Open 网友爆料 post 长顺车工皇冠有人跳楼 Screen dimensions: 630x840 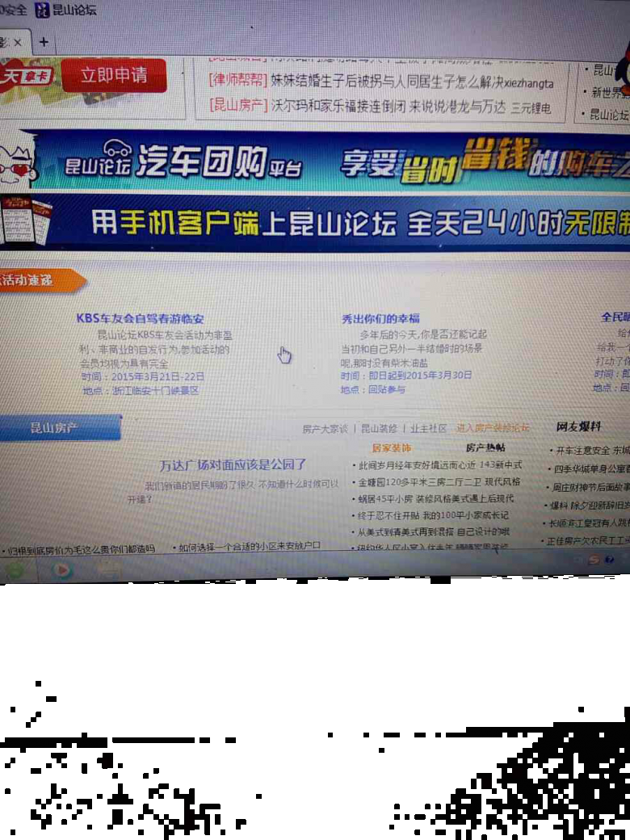589,523
